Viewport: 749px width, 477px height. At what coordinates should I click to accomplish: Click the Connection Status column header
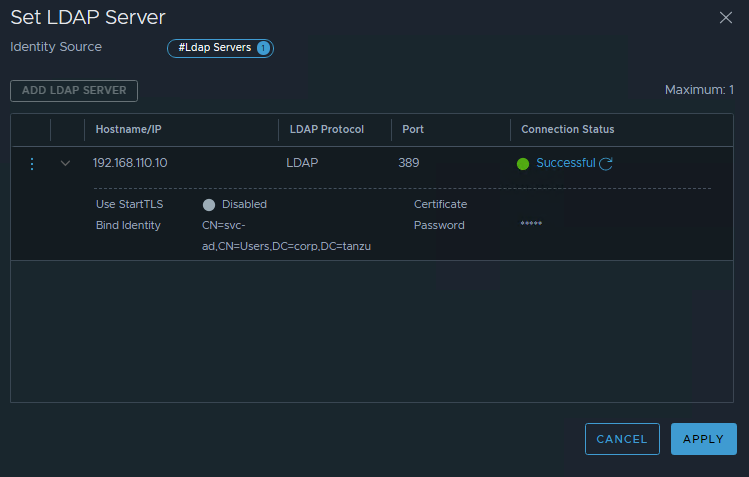coord(567,129)
